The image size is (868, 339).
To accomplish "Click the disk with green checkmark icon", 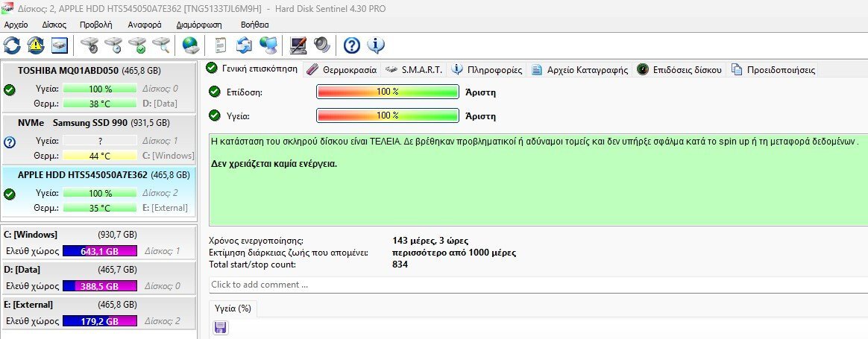I will coord(137,45).
